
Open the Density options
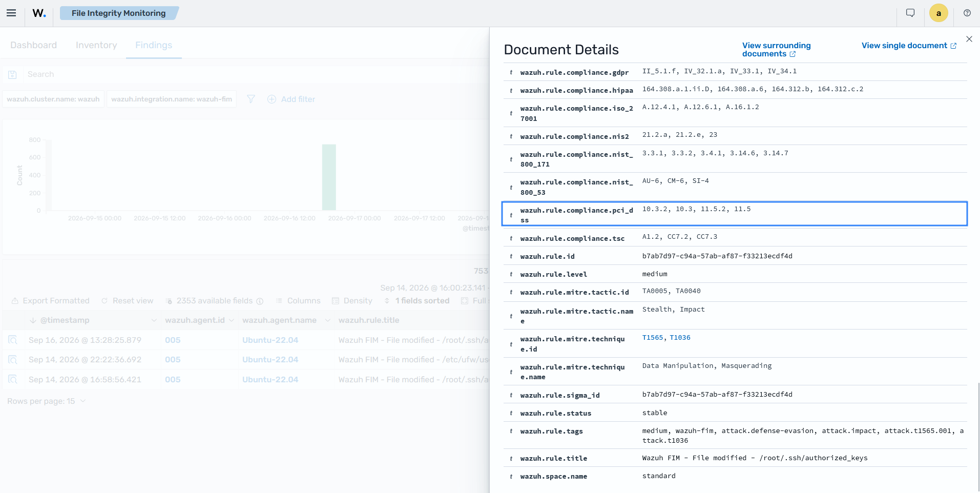point(352,301)
